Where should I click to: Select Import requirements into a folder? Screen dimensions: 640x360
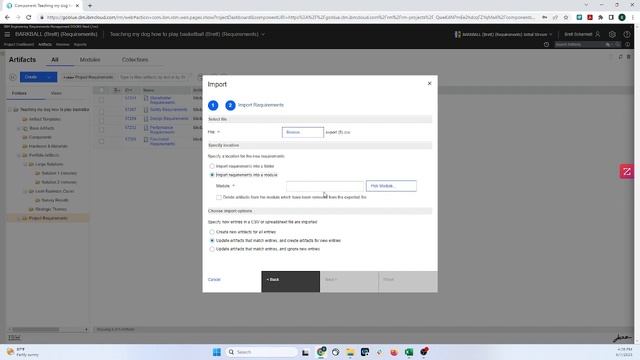click(x=212, y=166)
